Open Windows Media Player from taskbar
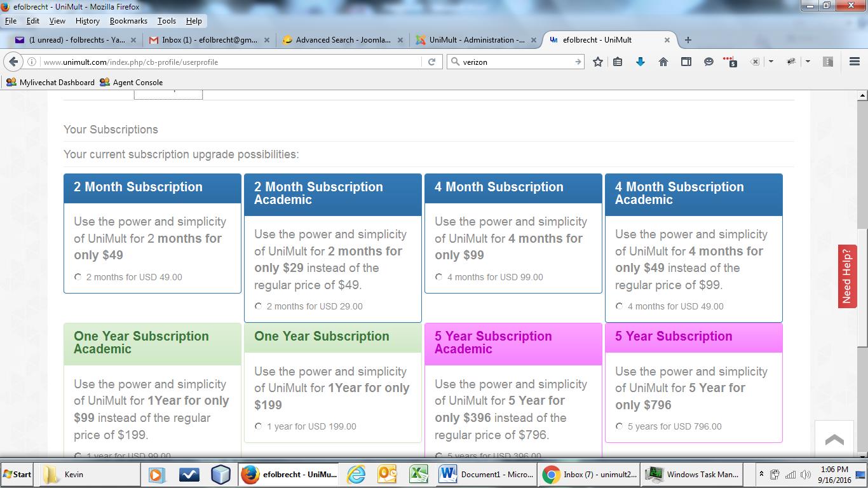868x488 pixels. pos(156,475)
